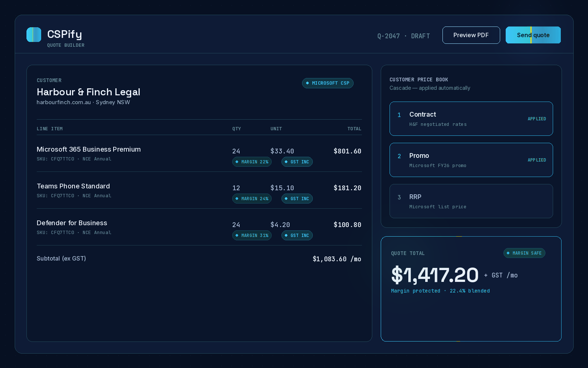Click the CSPify logo icon
This screenshot has height=368, width=588.
[34, 35]
